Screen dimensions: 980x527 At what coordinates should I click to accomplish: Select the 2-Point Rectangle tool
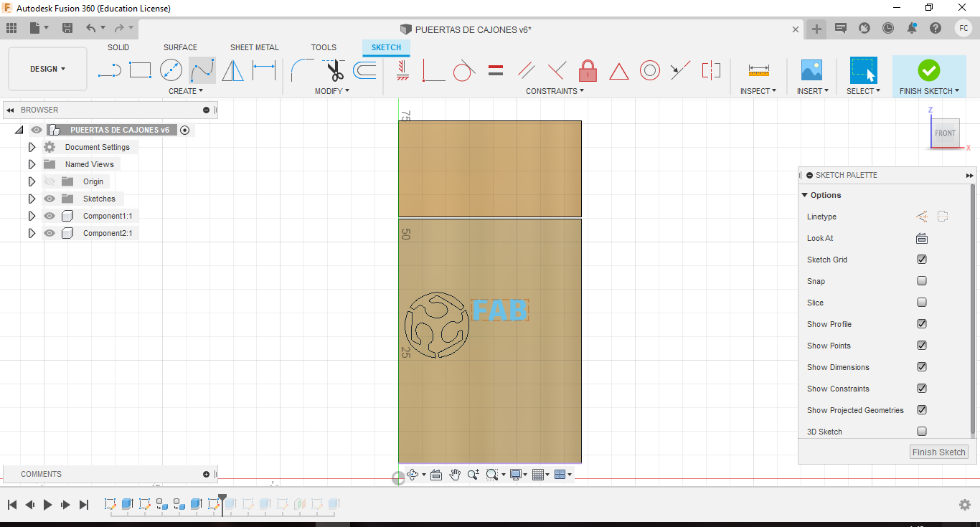click(x=140, y=70)
